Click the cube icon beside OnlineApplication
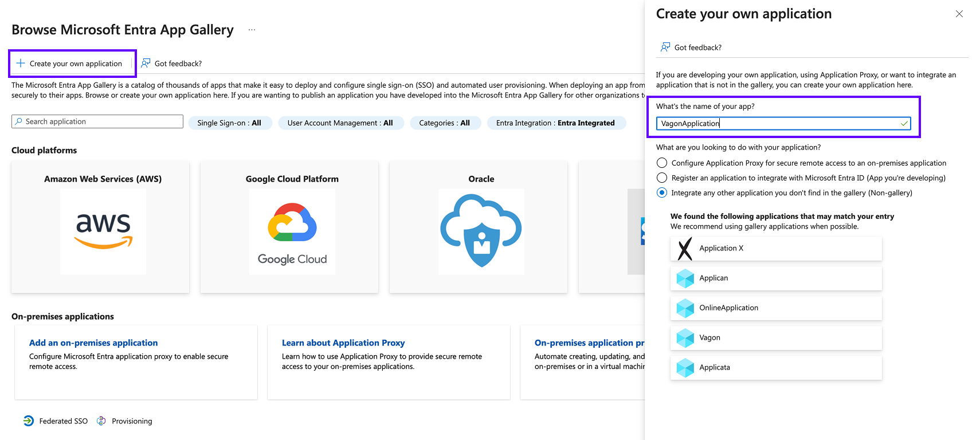The height and width of the screenshot is (440, 980). 685,308
